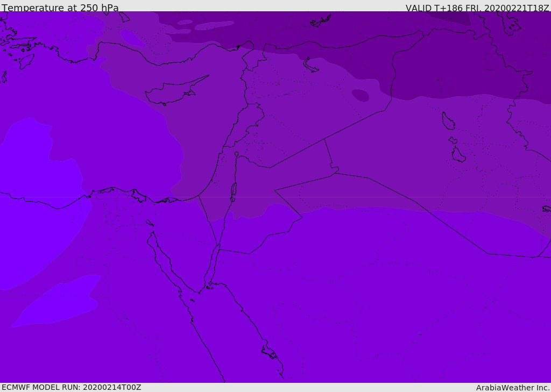Select the Dead Sea outline on map
Viewport: 551px width, 392px height.
coord(234,189)
